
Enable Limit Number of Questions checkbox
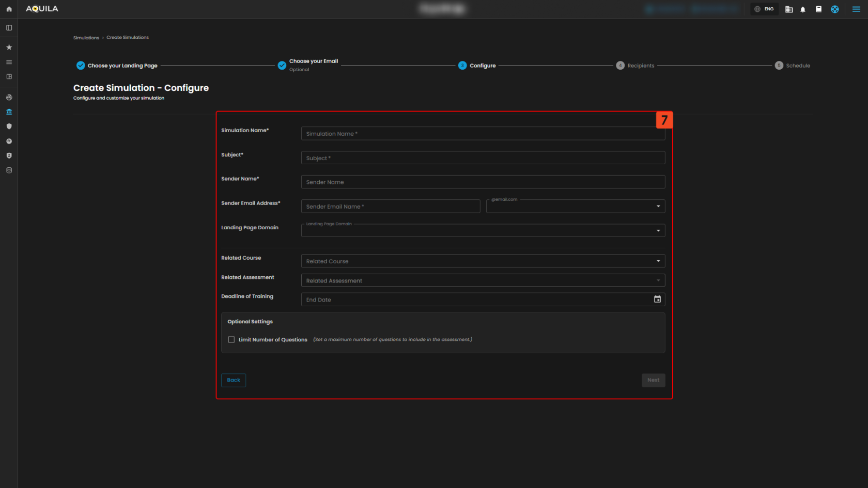point(231,340)
